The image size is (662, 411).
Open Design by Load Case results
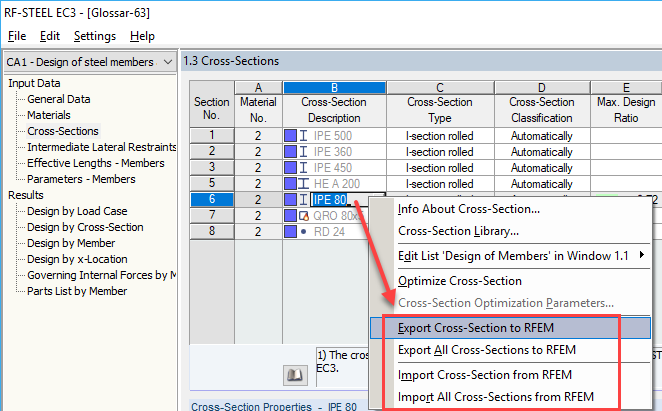(x=77, y=211)
